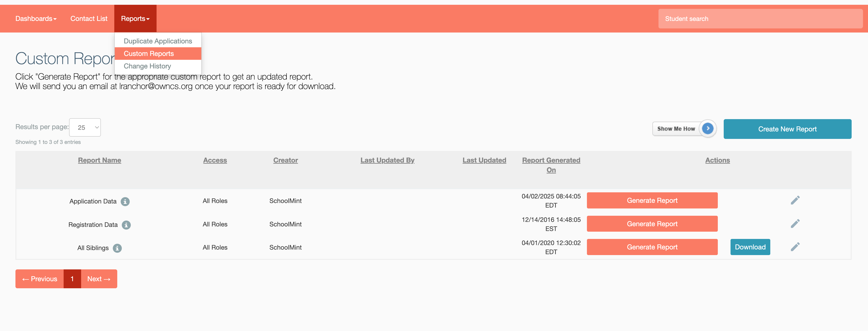Click pencil icon for Registration Data row
Screen dimensions: 868x331
pos(795,223)
